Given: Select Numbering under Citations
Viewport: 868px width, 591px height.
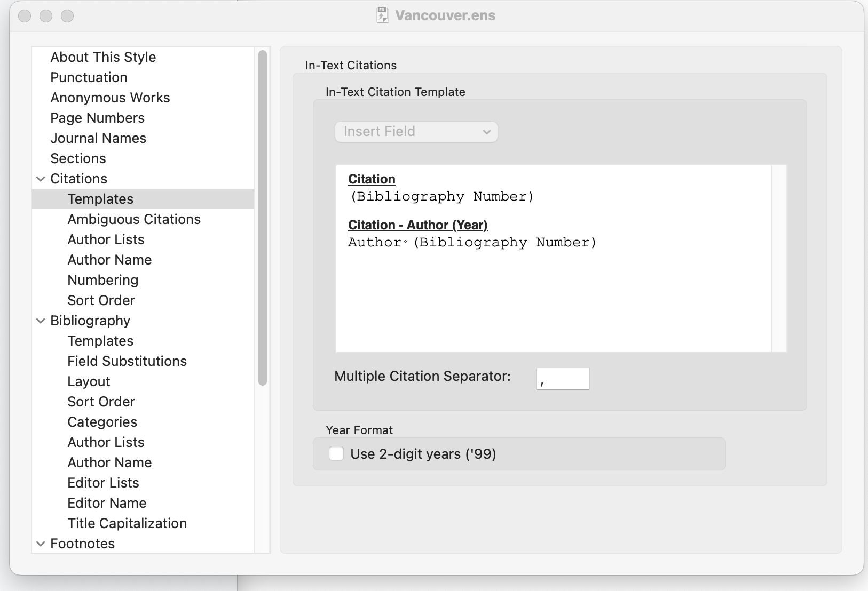Looking at the screenshot, I should tap(103, 280).
